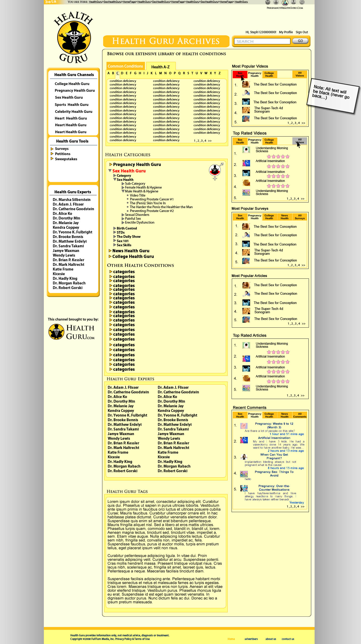This screenshot has height=644, width=361.
Task: Click star rating of item 1 in Top Rated Videos
Action: point(278,156)
